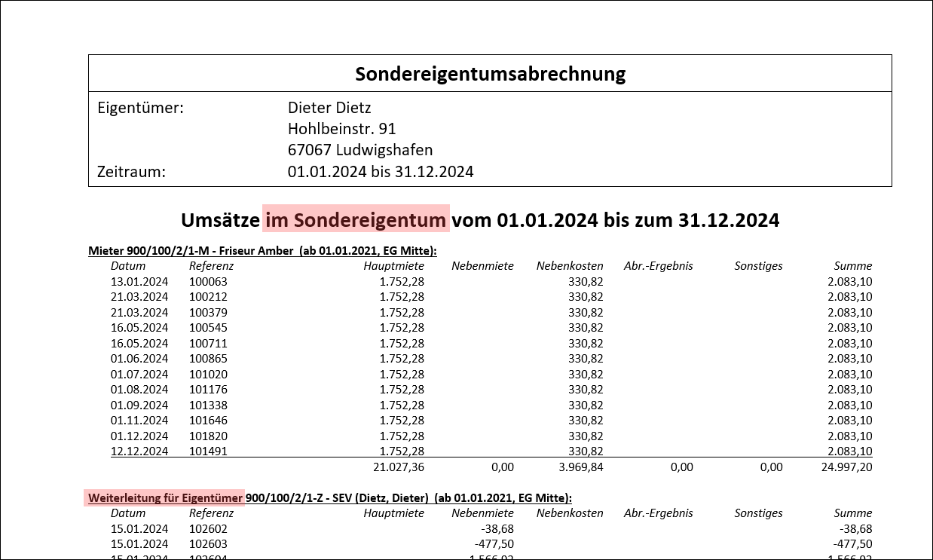Viewport: 933px width, 560px height.
Task: Select reference 101820
Action: (208, 436)
